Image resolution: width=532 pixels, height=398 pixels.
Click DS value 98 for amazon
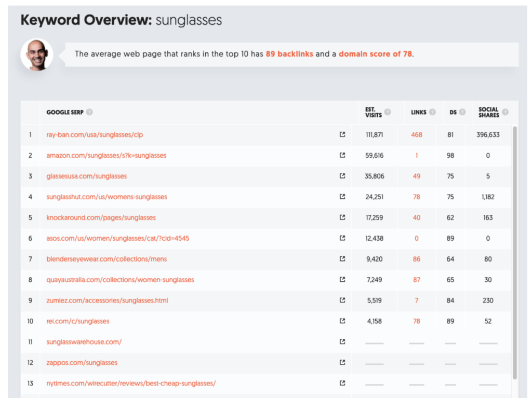point(450,155)
